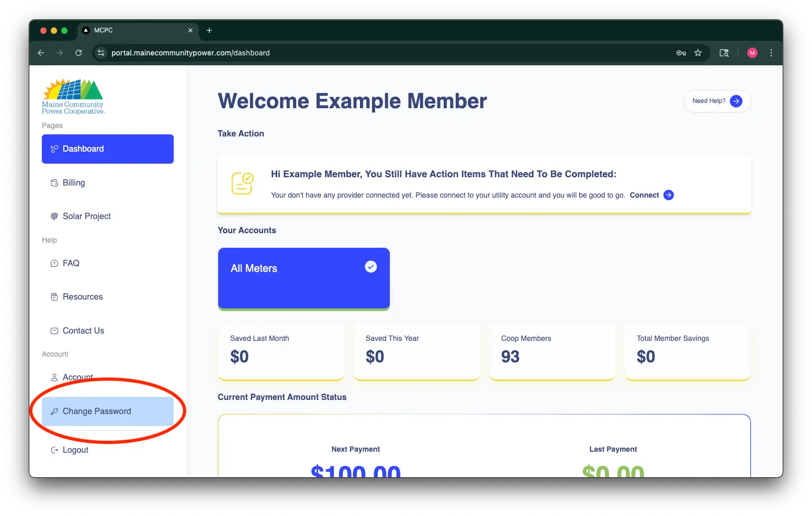The width and height of the screenshot is (812, 516).
Task: Open the Chrome three-dot menu
Action: (x=771, y=53)
